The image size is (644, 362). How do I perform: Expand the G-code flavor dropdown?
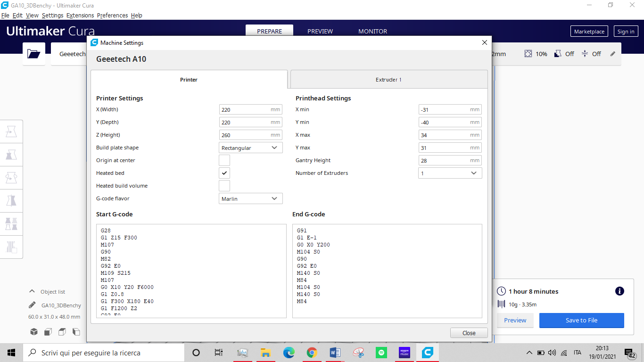251,198
